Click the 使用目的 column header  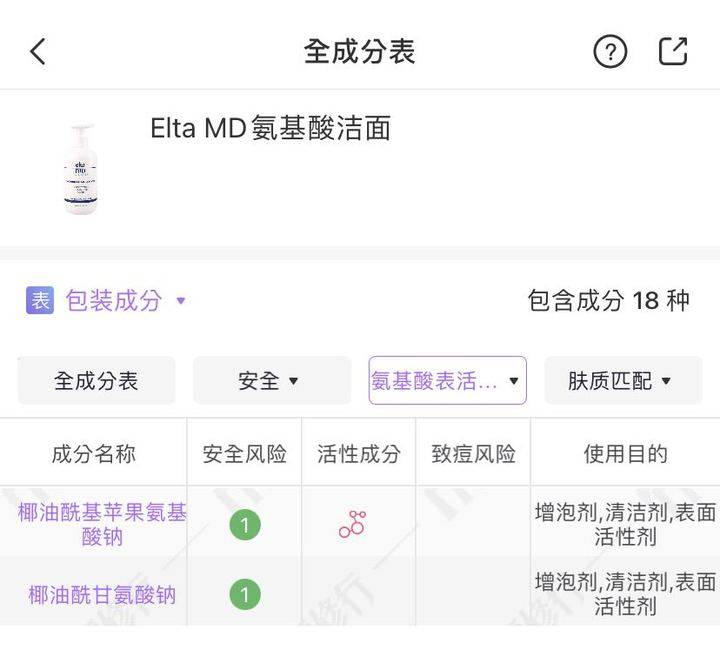pos(625,454)
